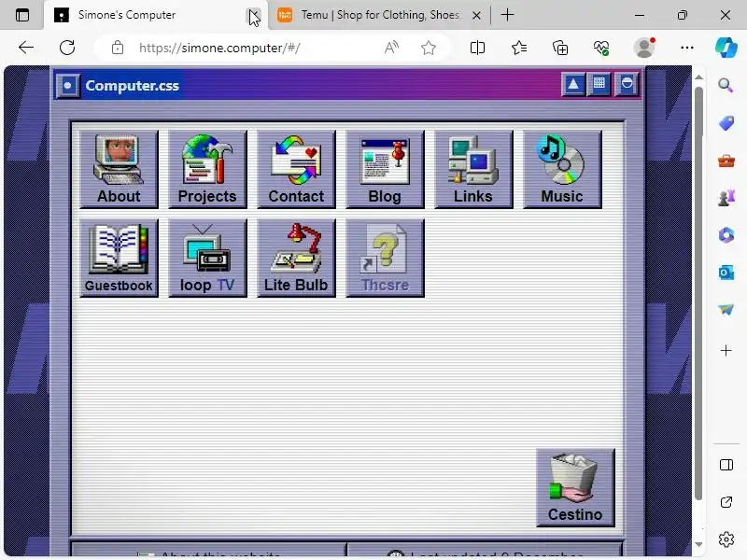The height and width of the screenshot is (560, 747).
Task: Close the Simone's Computer tab
Action: click(x=254, y=15)
